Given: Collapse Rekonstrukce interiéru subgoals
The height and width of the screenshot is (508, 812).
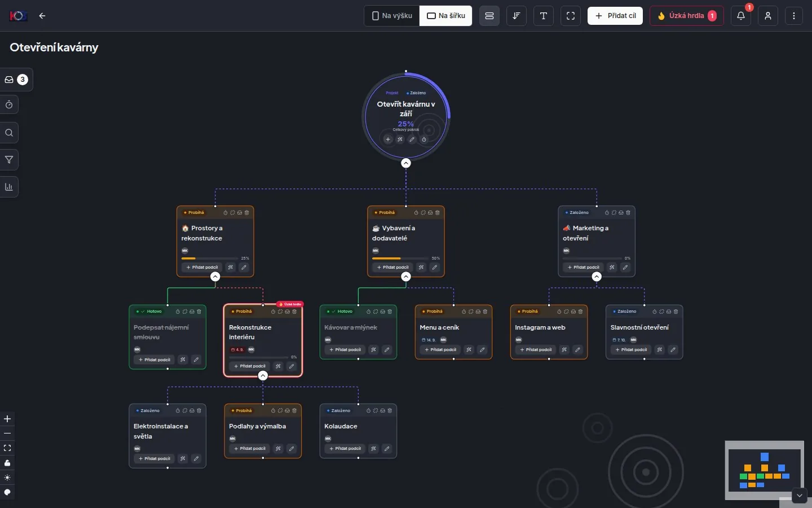Looking at the screenshot, I should [x=263, y=375].
